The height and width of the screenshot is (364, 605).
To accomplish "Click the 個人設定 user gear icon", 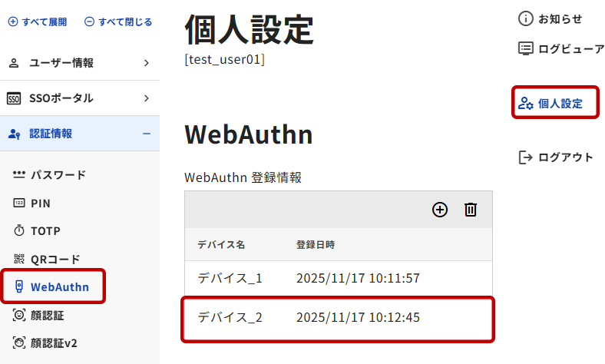I will (x=526, y=103).
